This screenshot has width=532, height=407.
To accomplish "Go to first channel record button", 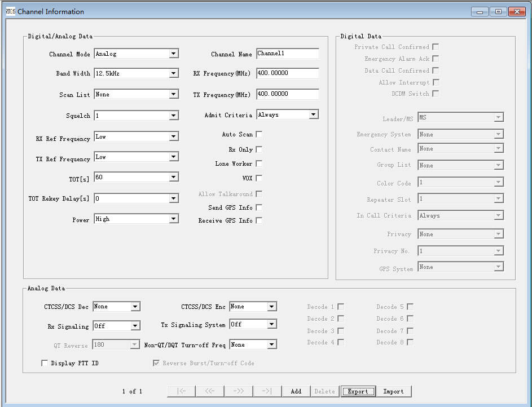I will click(181, 391).
